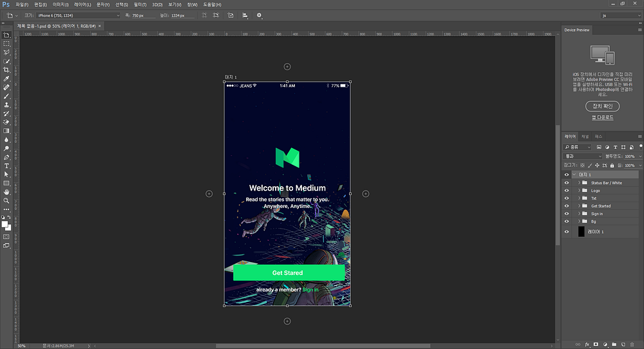Select the Dodge tool
644x349 pixels.
[6, 148]
